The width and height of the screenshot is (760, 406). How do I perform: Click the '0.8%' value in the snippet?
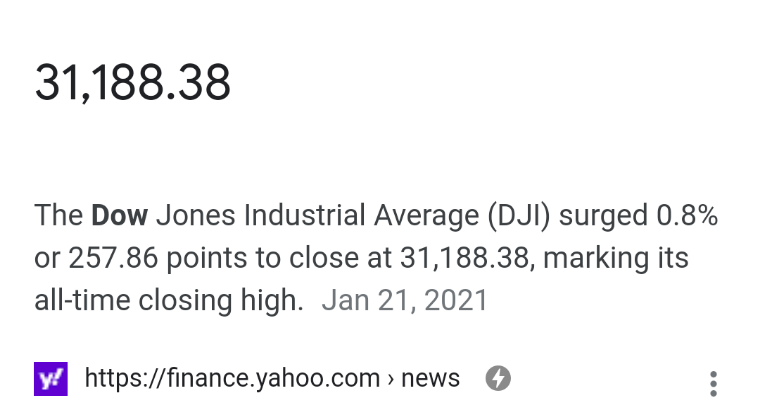pyautogui.click(x=687, y=215)
